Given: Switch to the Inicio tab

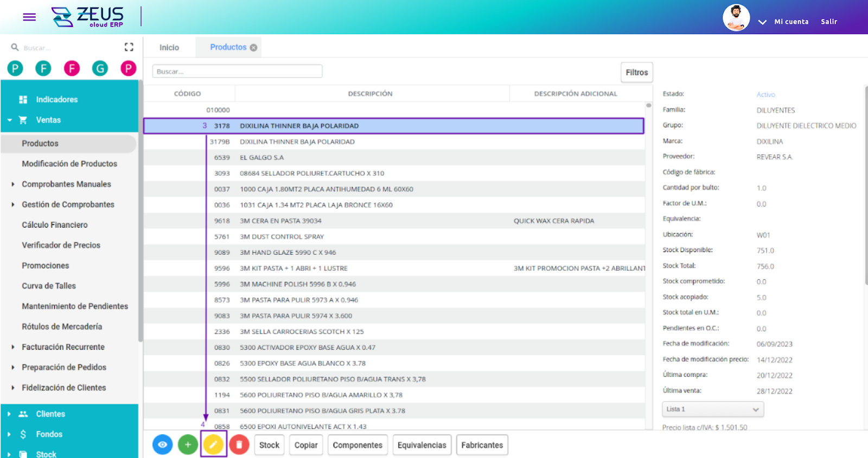Looking at the screenshot, I should [x=169, y=48].
